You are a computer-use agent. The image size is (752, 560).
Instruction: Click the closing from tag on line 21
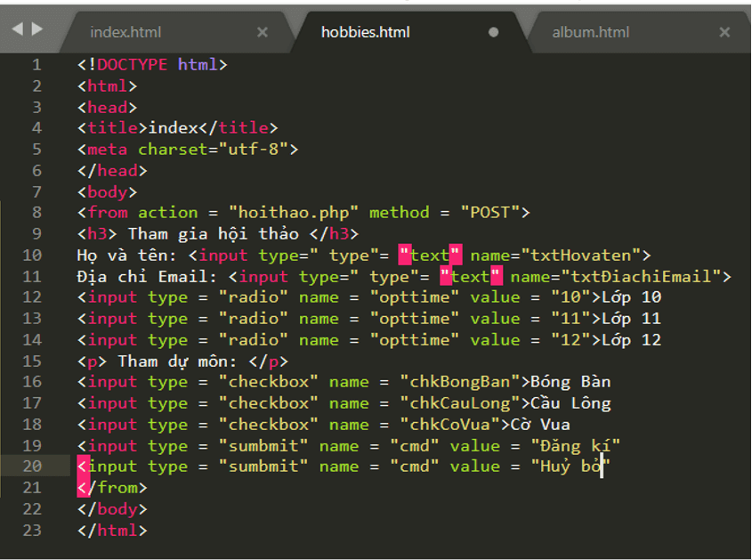[111, 488]
